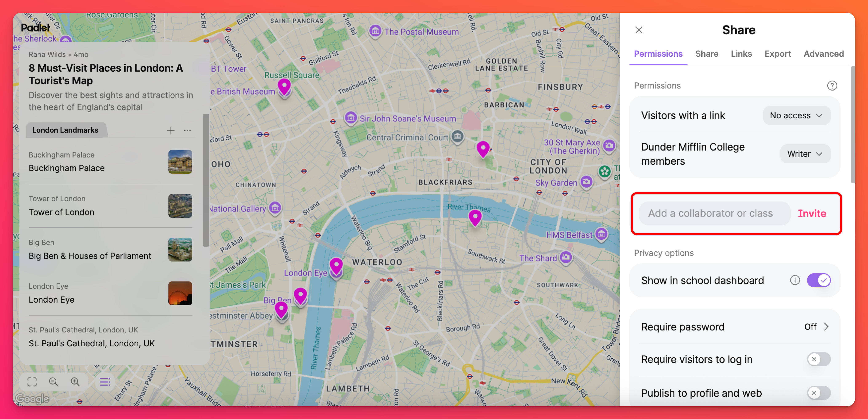This screenshot has height=419, width=868.
Task: Toggle the map list view icon
Action: pos(105,382)
